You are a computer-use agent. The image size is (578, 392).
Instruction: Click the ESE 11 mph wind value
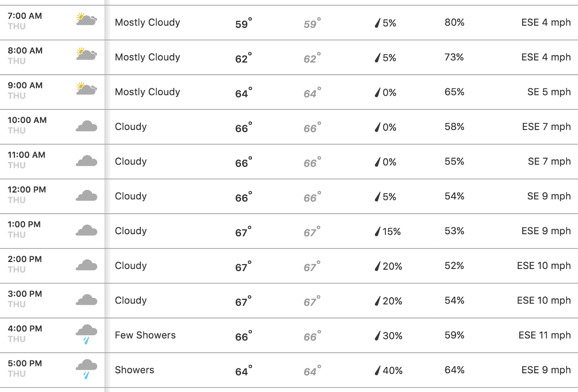tap(544, 335)
